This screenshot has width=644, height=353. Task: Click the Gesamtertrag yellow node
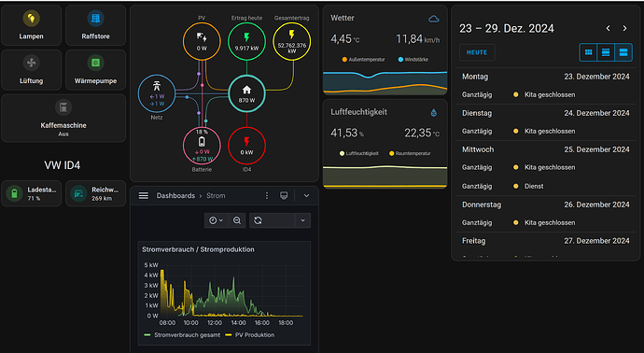(x=291, y=41)
